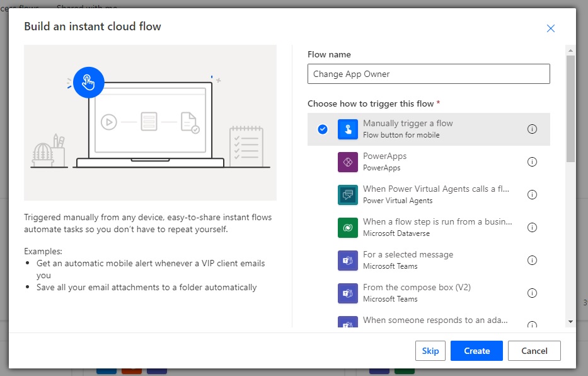Click the trigger list scrollbar thumb

pyautogui.click(x=570, y=109)
